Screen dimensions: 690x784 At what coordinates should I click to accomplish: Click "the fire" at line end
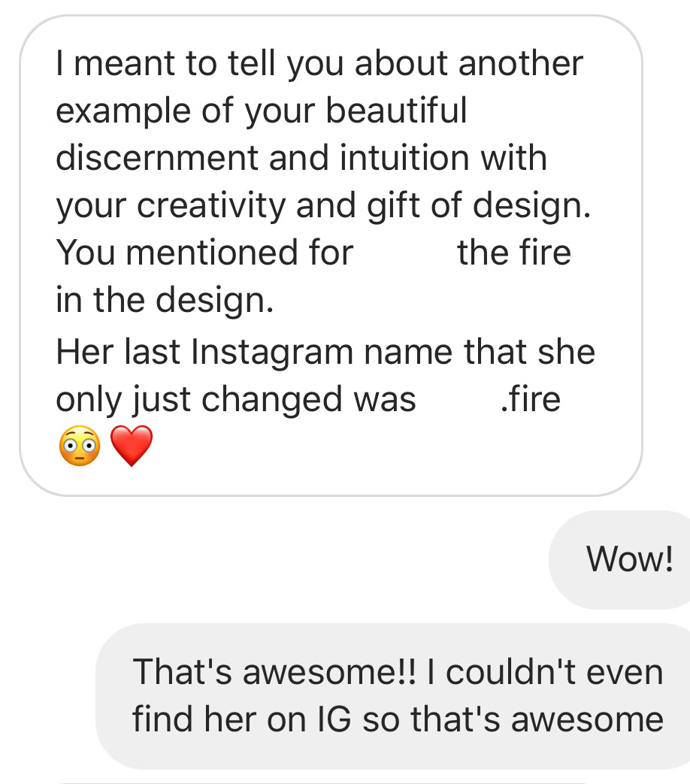[x=514, y=253]
